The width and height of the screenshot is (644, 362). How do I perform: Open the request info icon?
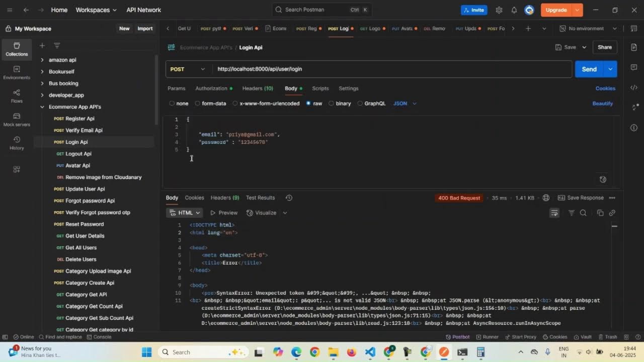[633, 128]
